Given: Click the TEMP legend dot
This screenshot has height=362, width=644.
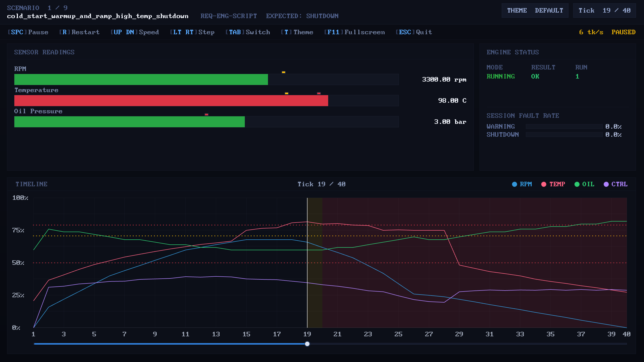Looking at the screenshot, I should 544,184.
